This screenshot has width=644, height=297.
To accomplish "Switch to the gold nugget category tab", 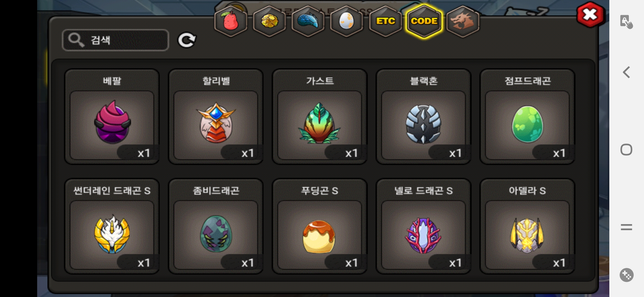I will click(269, 21).
